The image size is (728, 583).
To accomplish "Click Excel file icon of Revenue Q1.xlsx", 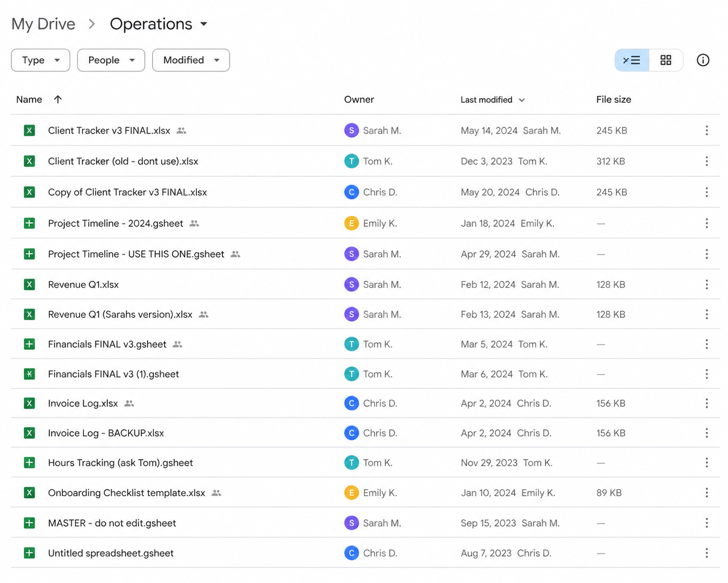I will (30, 284).
